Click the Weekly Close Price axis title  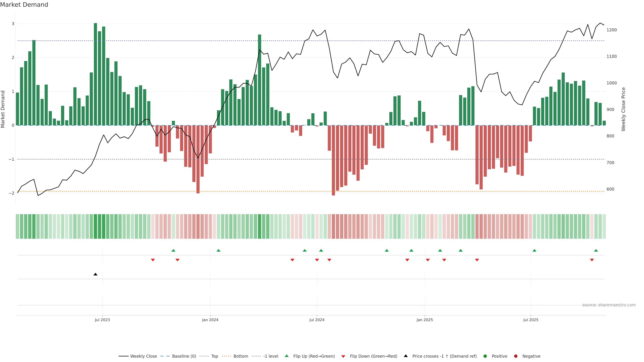(x=623, y=109)
